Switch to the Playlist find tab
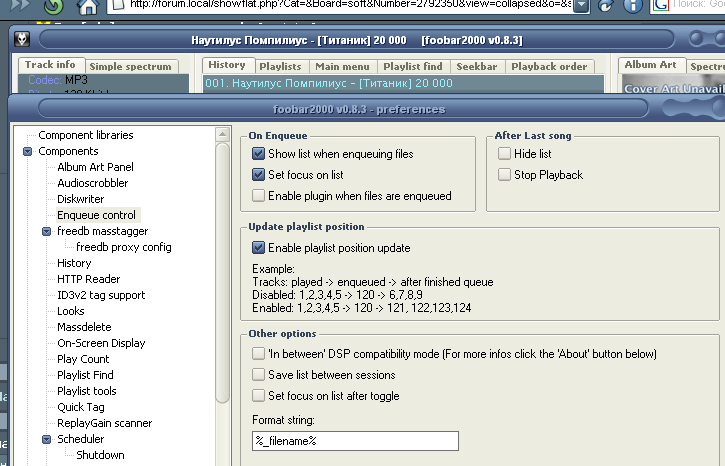 point(413,66)
